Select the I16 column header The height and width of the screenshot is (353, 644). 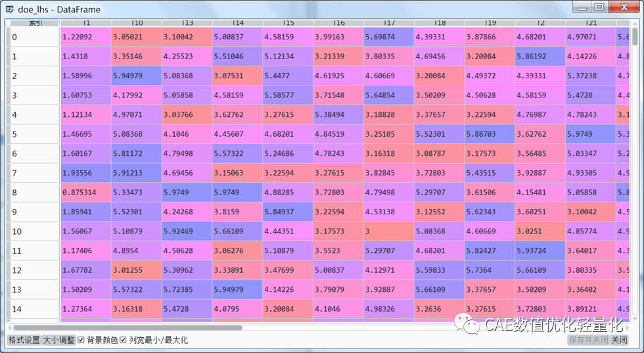point(339,23)
